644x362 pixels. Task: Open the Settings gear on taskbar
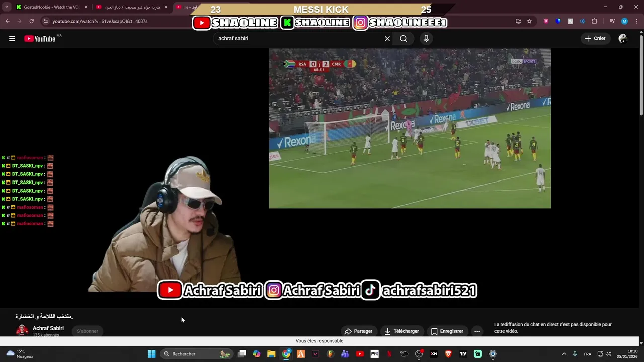click(493, 354)
